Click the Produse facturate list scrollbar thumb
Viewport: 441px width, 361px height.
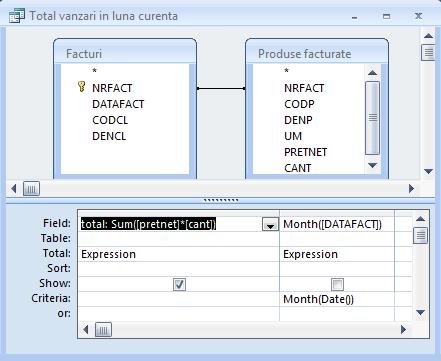coord(372,118)
